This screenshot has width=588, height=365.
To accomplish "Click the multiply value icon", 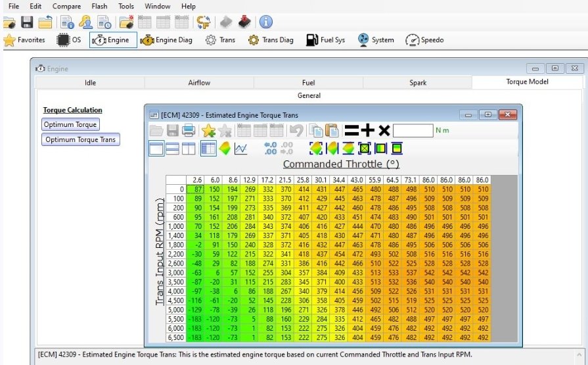I will coord(384,130).
